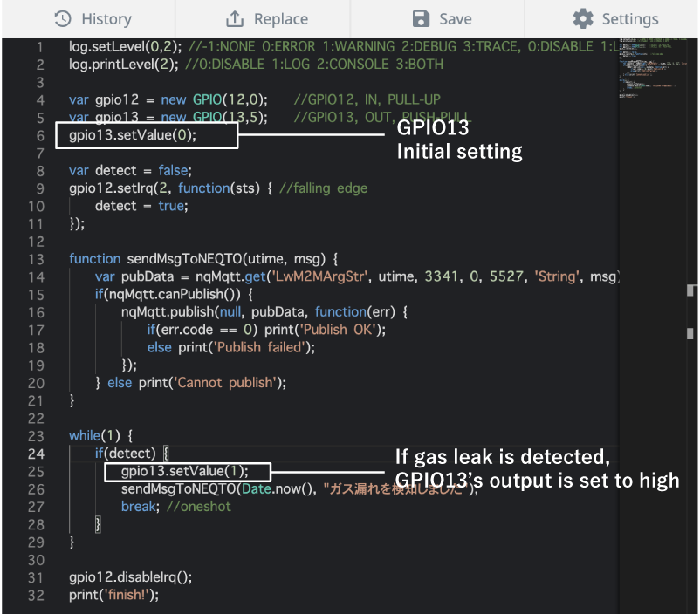Click 'var detect = false;' line
700x614 pixels.
130,170
